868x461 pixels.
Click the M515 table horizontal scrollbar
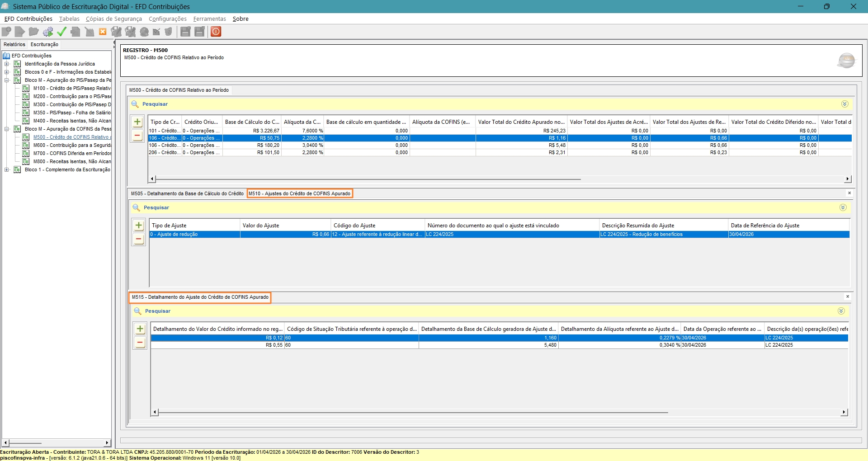499,412
